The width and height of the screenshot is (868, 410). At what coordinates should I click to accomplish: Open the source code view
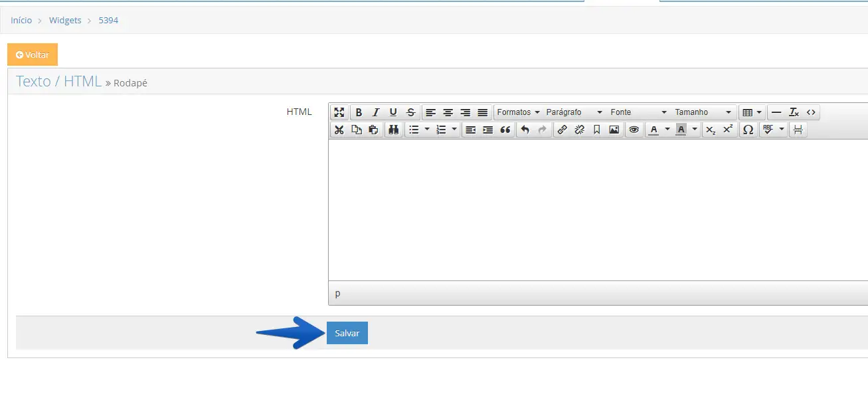(811, 112)
